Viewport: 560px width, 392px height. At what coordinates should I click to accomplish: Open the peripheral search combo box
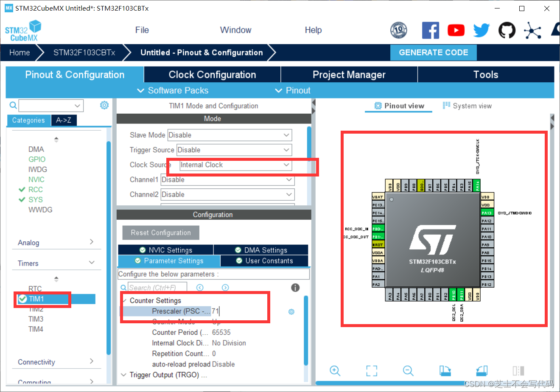pos(51,105)
